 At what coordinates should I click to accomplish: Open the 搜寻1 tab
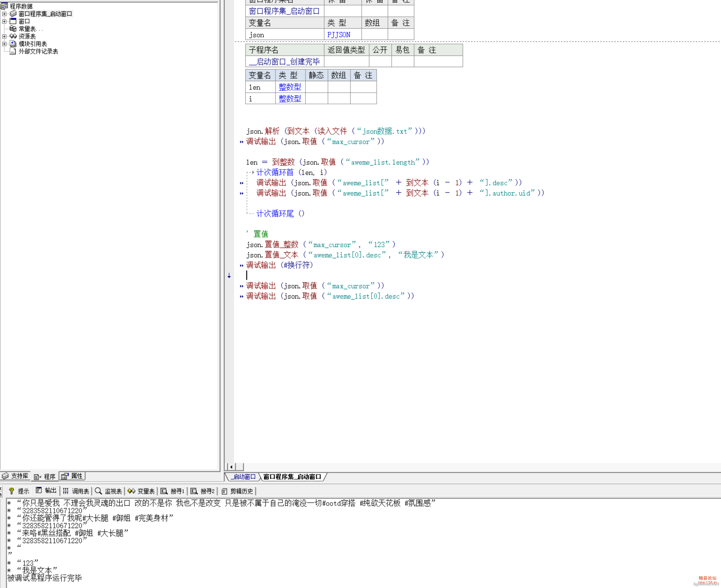(173, 491)
